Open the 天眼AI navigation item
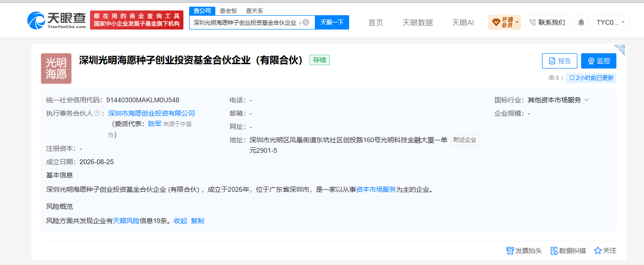The image size is (644, 265). (x=463, y=22)
